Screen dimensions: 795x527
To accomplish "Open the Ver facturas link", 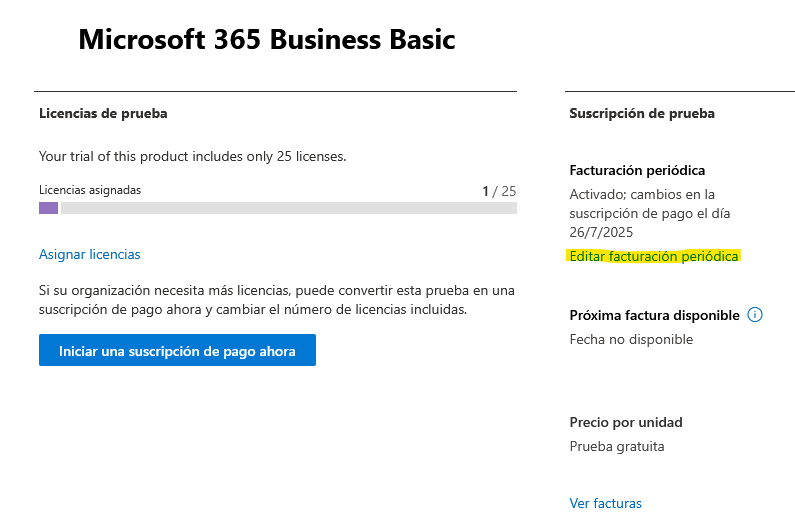I will 605,503.
